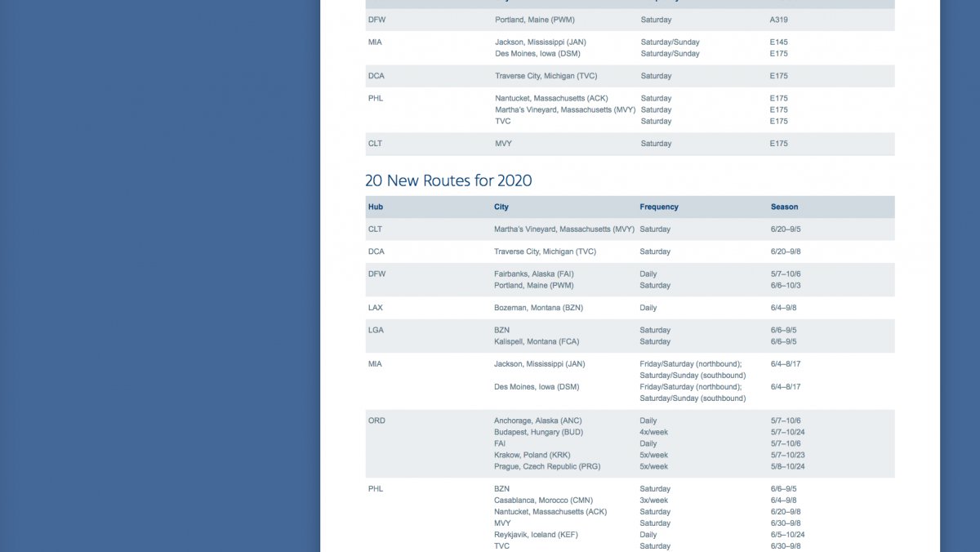Click the "Hub" column header

(376, 207)
